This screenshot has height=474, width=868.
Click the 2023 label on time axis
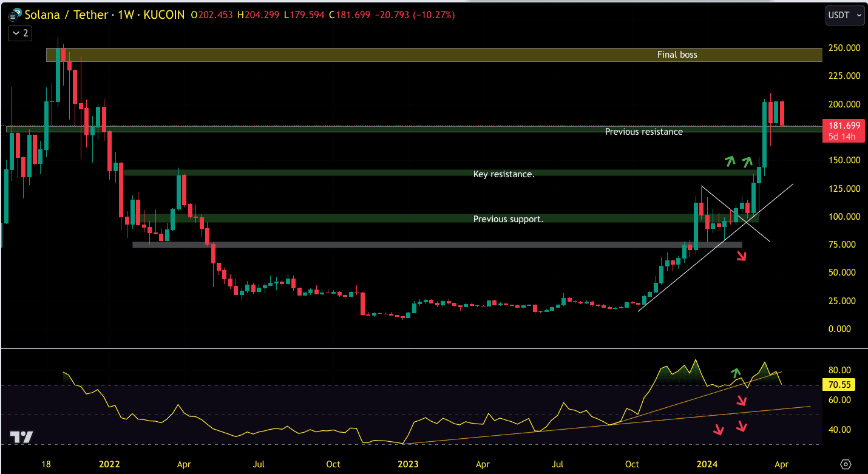408,465
